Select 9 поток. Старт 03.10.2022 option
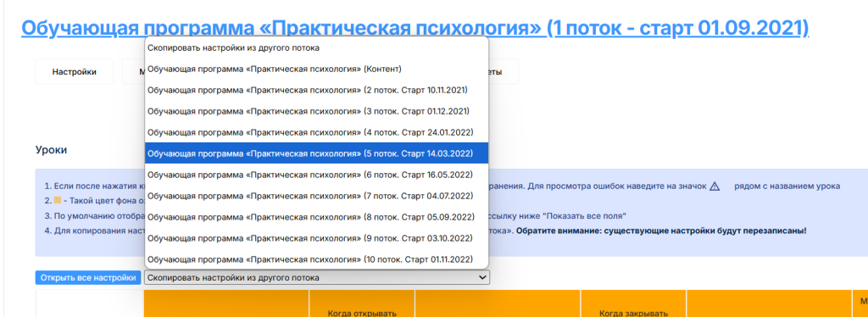 tap(317, 238)
